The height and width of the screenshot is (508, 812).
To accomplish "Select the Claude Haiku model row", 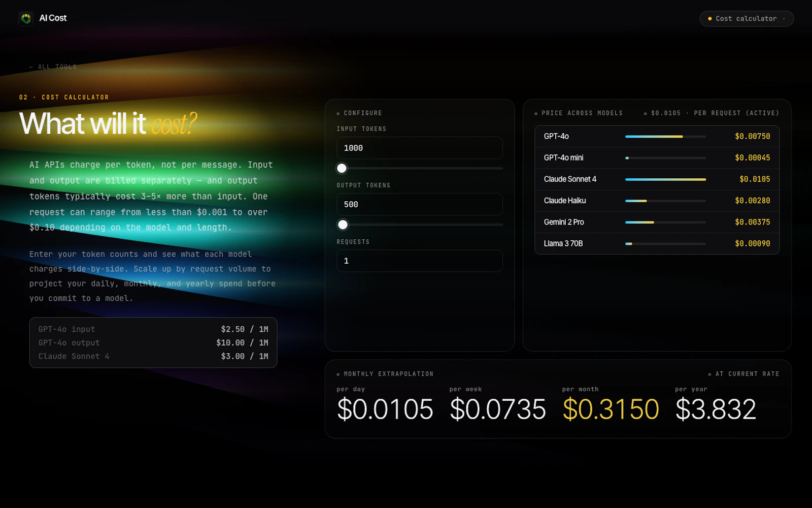I will [x=657, y=201].
